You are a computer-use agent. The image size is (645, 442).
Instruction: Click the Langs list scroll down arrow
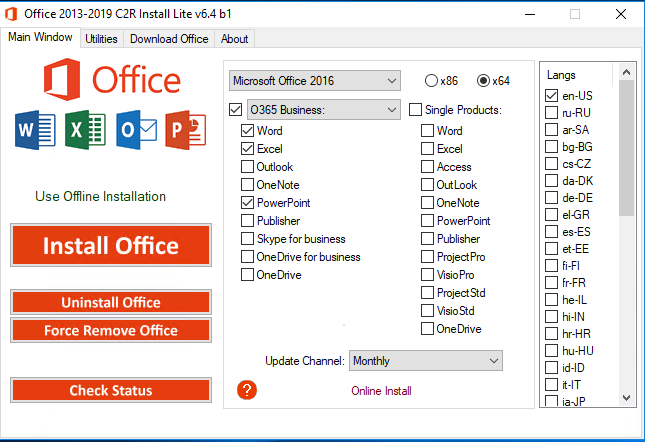[x=626, y=398]
